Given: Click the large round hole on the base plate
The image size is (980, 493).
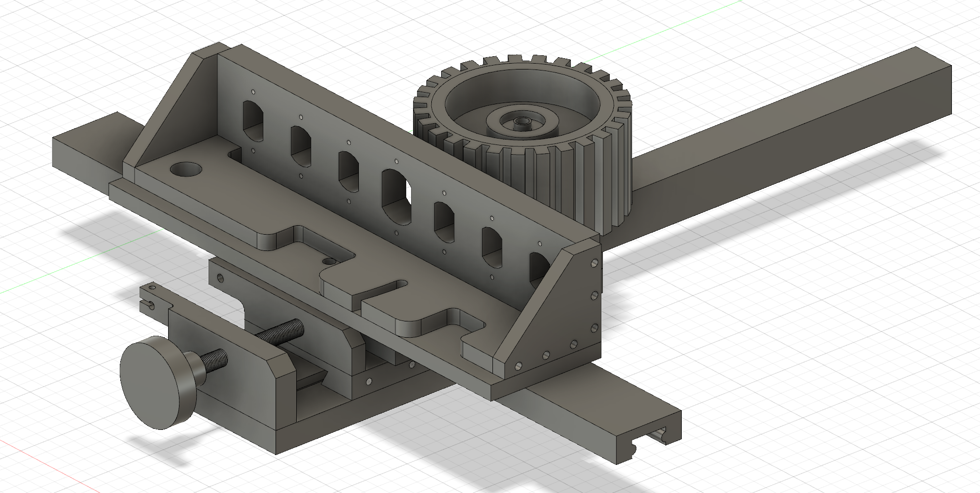Looking at the screenshot, I should click(x=185, y=170).
